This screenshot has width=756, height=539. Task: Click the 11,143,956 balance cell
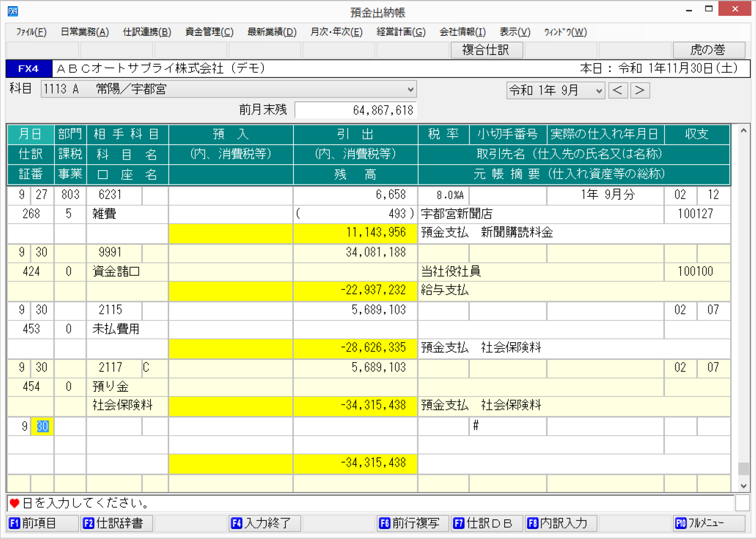click(x=356, y=233)
